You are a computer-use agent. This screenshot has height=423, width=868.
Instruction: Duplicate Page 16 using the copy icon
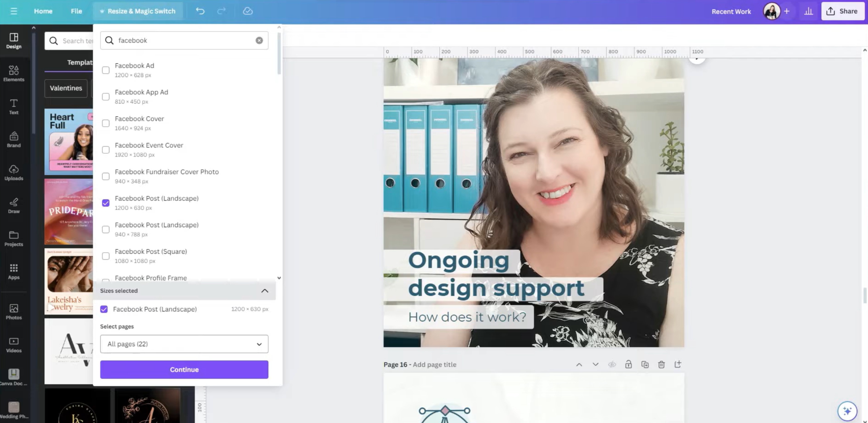[645, 364]
